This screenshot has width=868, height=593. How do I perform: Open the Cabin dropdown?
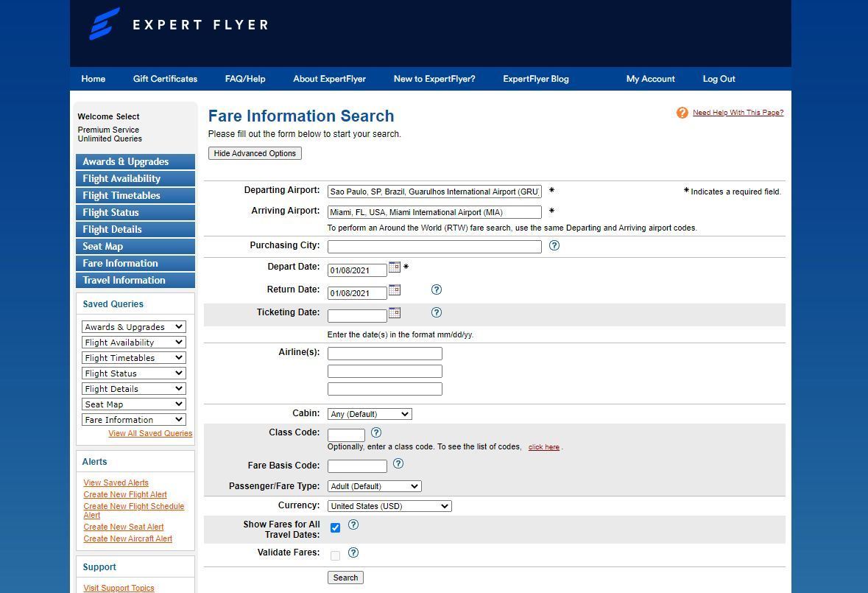(x=370, y=414)
